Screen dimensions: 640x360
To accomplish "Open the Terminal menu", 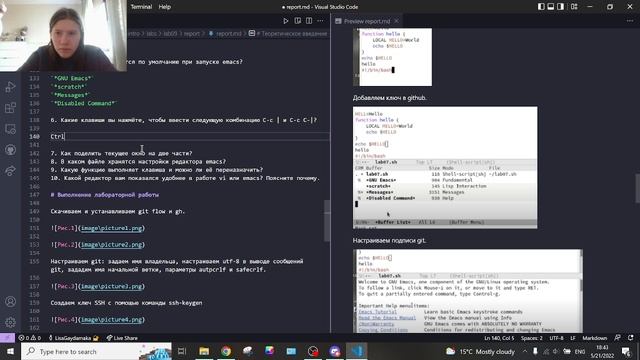I will click(x=141, y=7).
